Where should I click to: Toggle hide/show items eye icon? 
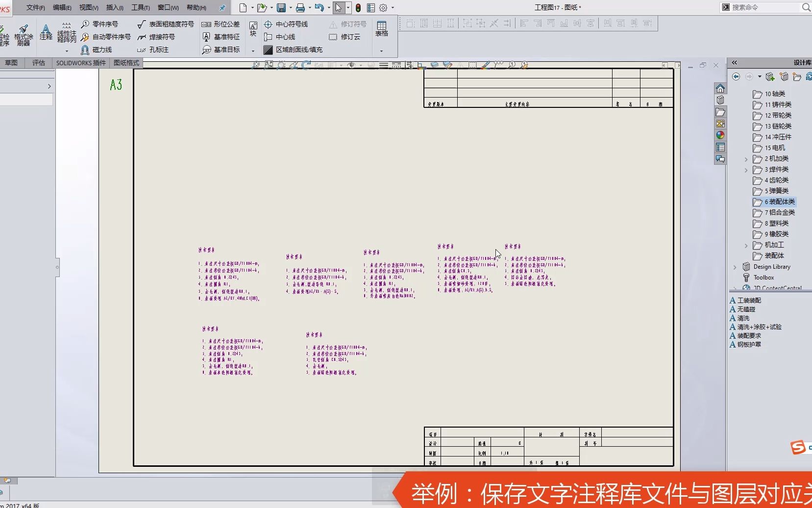352,64
